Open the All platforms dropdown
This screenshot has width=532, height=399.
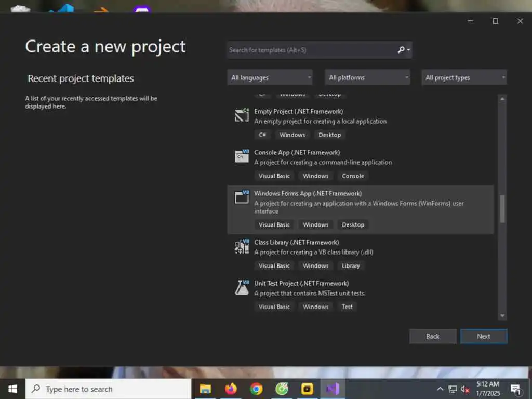point(367,77)
